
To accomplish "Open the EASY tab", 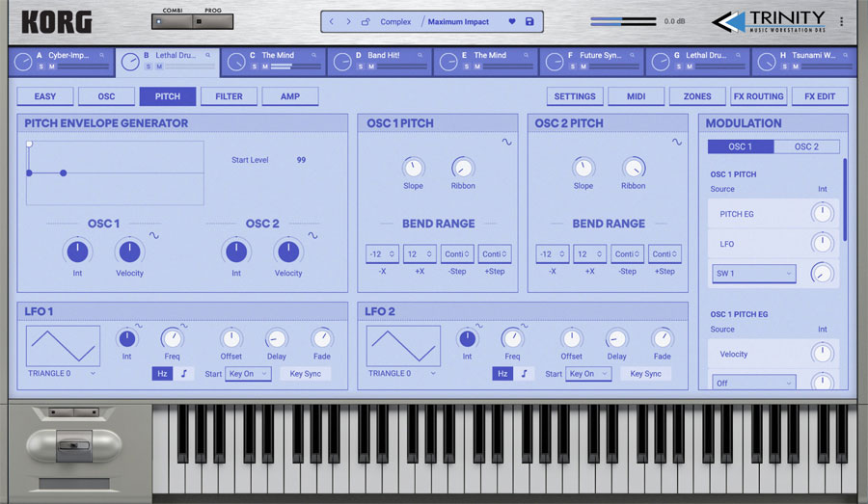I will [44, 96].
